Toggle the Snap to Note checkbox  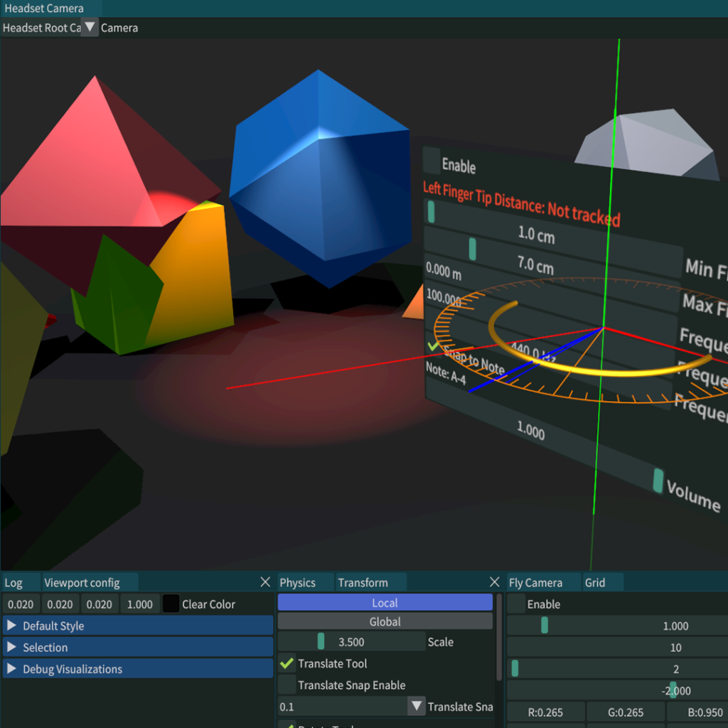pyautogui.click(x=433, y=346)
